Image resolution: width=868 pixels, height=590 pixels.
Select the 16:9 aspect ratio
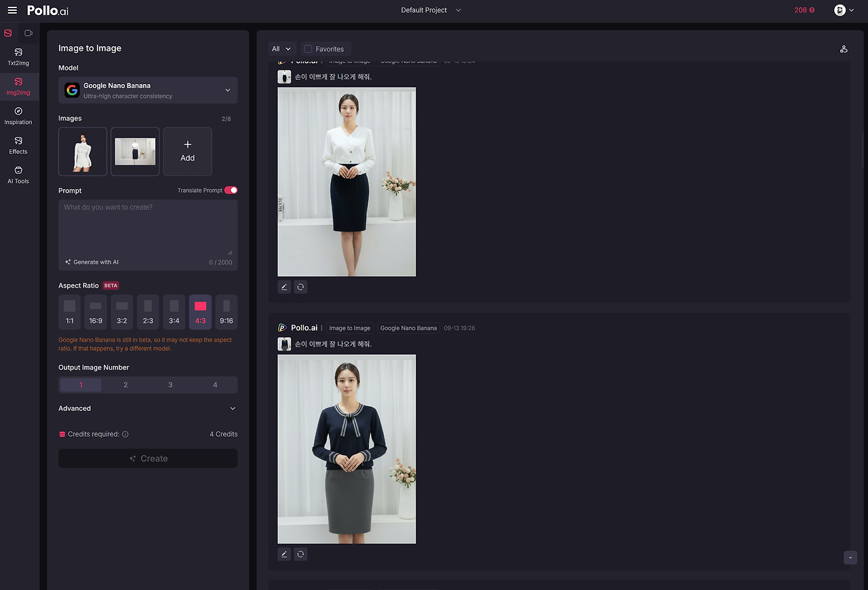point(96,313)
